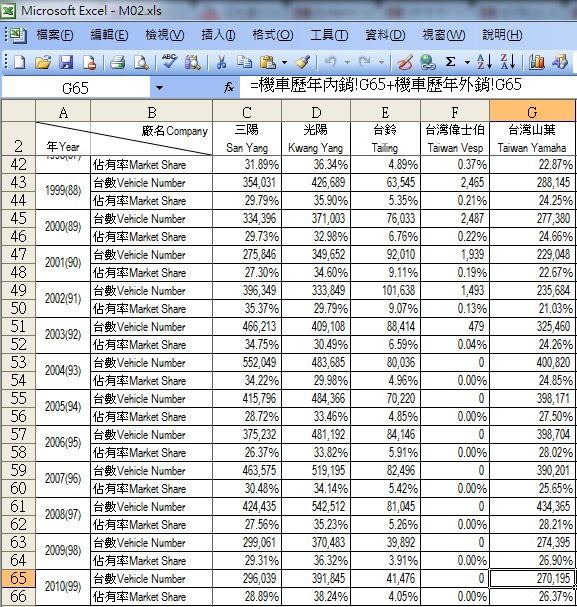The height and width of the screenshot is (607, 577).
Task: Open the 檔案(F) menu
Action: [55, 35]
